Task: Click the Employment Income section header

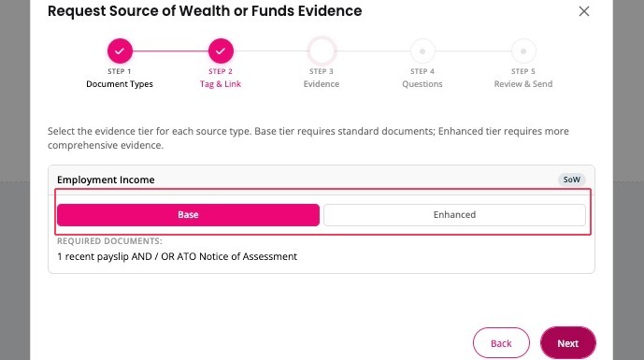Action: tap(106, 180)
